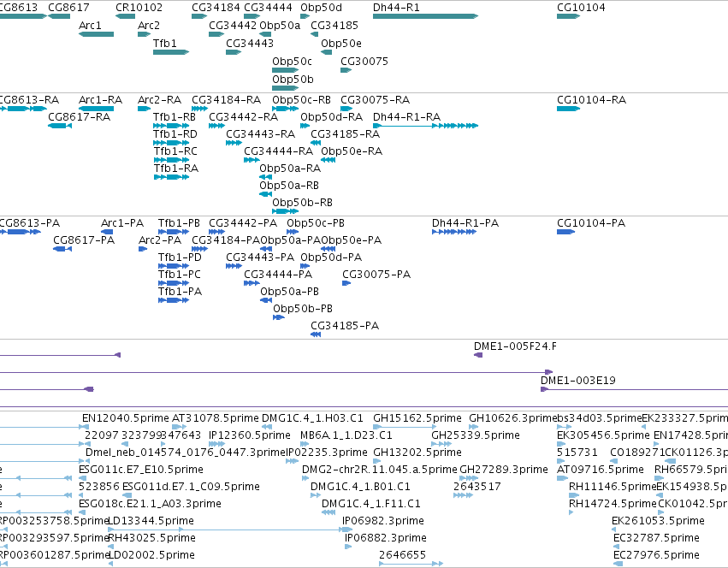Click the CG34184-RA transcript label
Viewport: 728px width, 568px height.
(x=226, y=100)
